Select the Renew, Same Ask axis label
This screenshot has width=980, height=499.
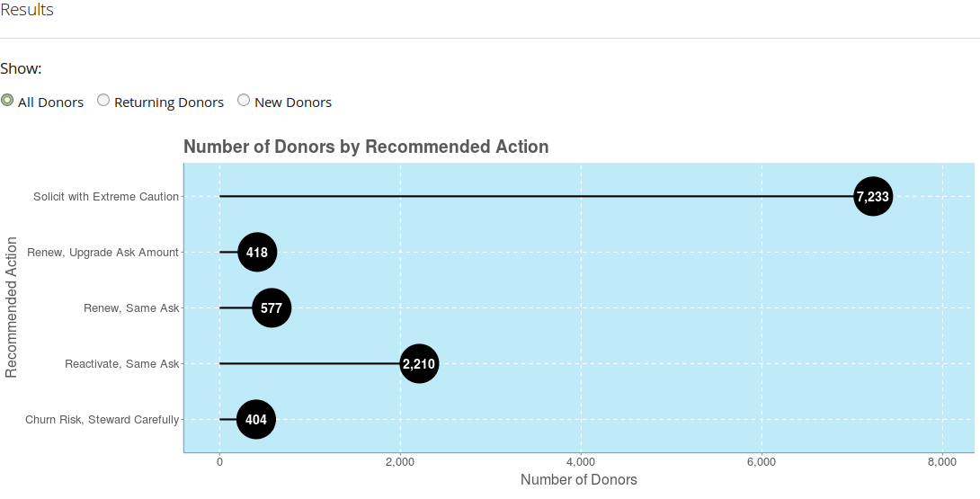(131, 308)
